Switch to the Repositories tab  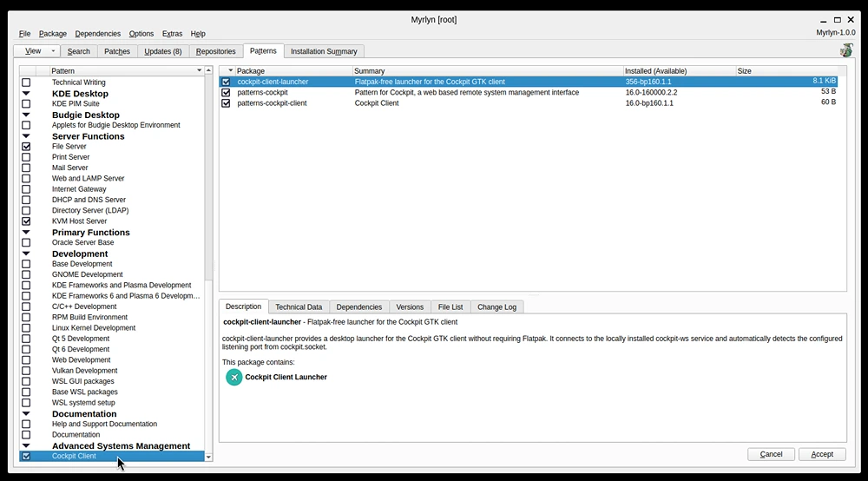coord(215,51)
